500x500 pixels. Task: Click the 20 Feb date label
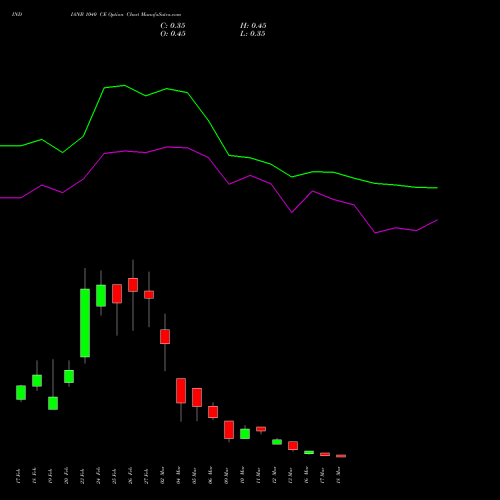pos(66,476)
